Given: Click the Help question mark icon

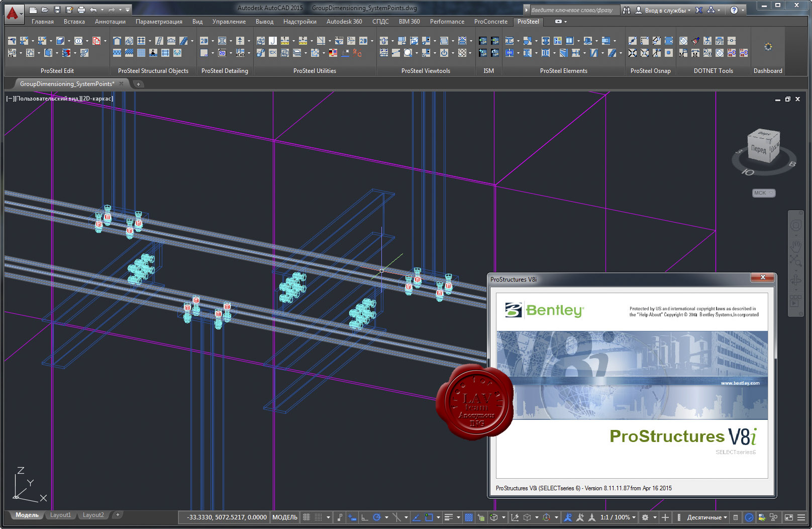Looking at the screenshot, I should (x=734, y=10).
